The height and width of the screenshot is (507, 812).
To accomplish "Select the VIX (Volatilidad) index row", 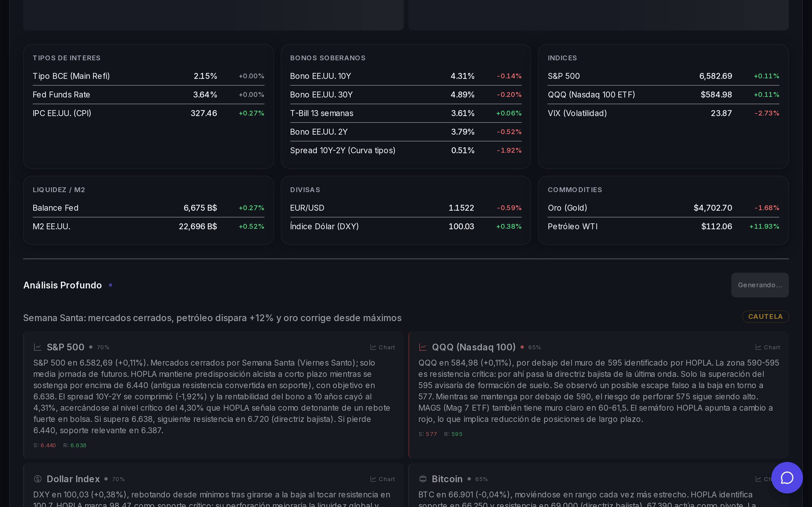I will tap(663, 113).
